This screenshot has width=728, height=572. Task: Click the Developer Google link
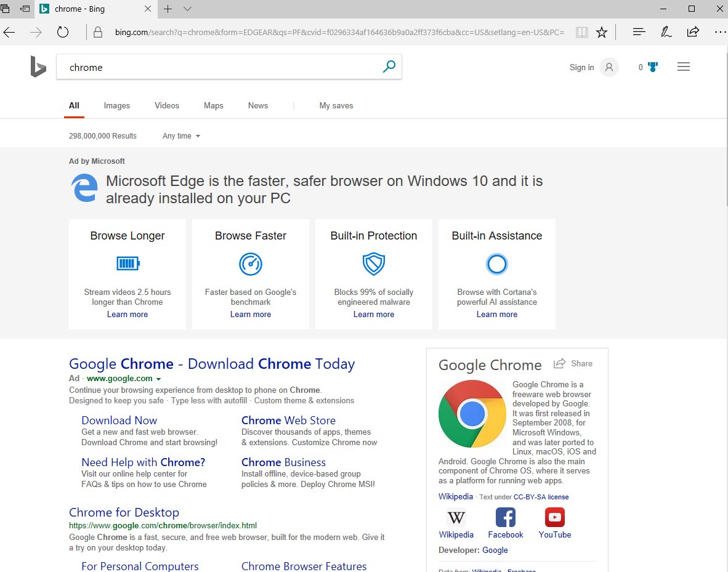coord(495,550)
